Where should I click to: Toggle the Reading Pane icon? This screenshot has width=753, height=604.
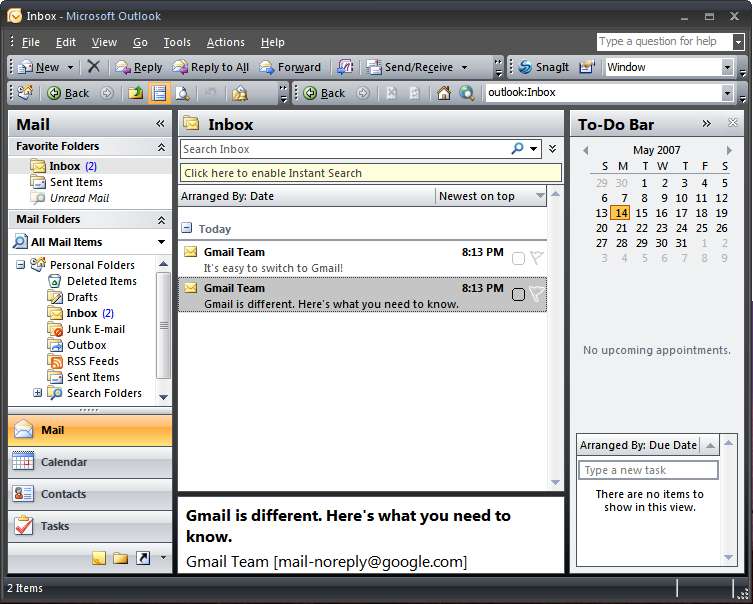click(x=159, y=93)
